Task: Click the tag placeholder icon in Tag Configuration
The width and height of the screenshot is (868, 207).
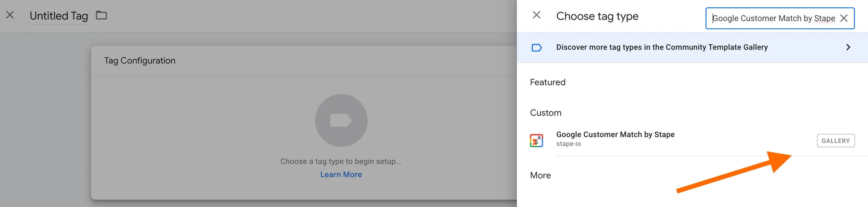Action: 341,120
